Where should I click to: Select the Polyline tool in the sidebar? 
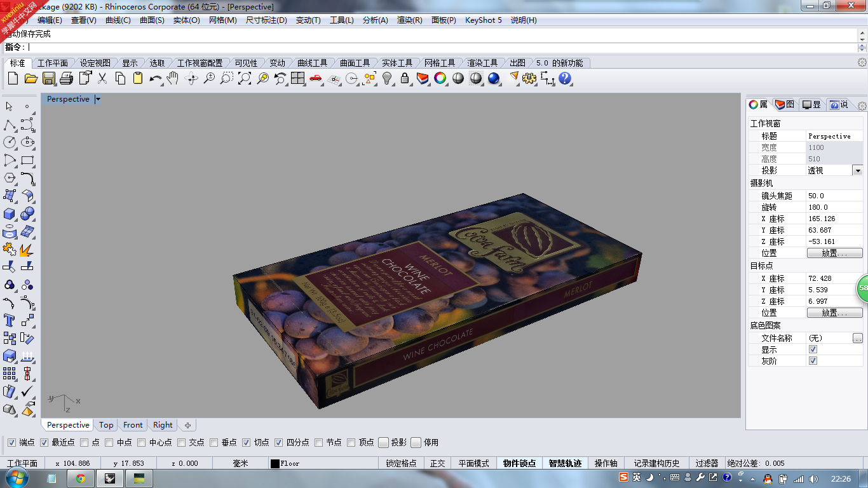pos(10,125)
